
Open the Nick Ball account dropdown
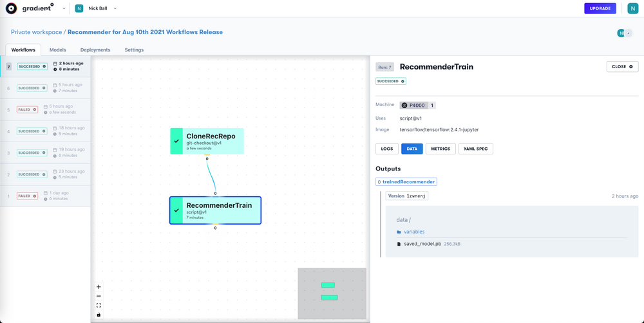(x=96, y=8)
